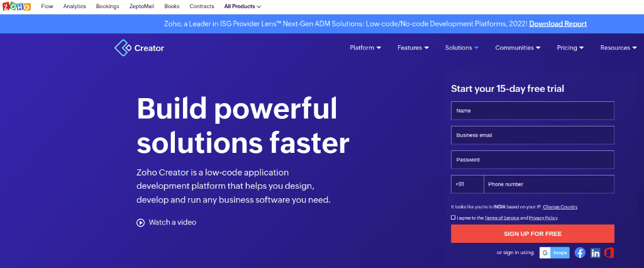Expand the Features menu
This screenshot has height=268, width=644.
pyautogui.click(x=413, y=48)
